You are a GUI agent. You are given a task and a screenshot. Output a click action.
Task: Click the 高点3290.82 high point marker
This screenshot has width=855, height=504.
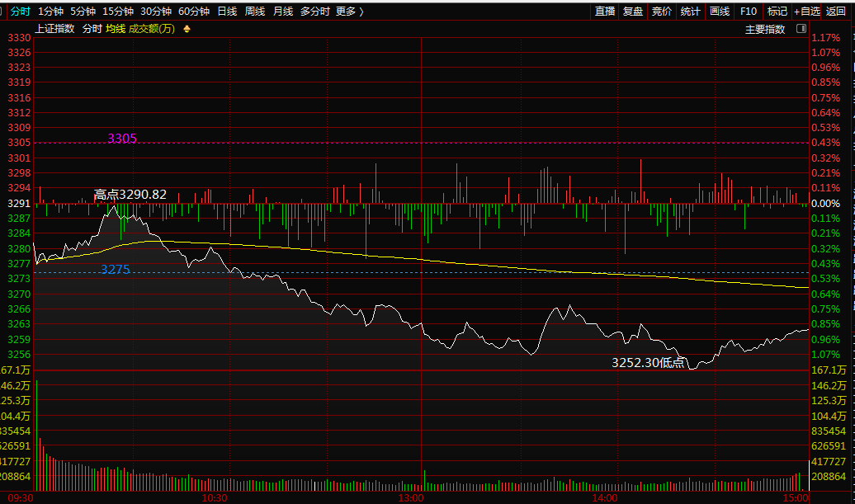(130, 195)
